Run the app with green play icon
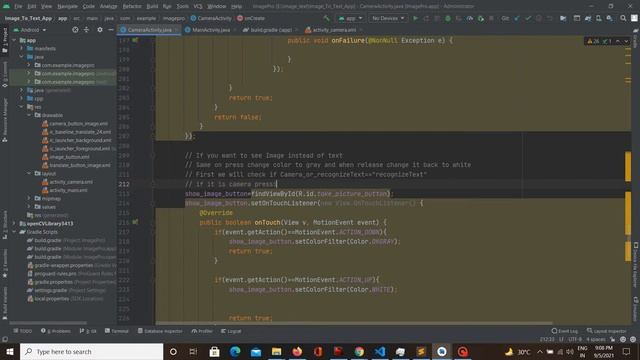Image resolution: width=640 pixels, height=360 pixels. click(416, 18)
